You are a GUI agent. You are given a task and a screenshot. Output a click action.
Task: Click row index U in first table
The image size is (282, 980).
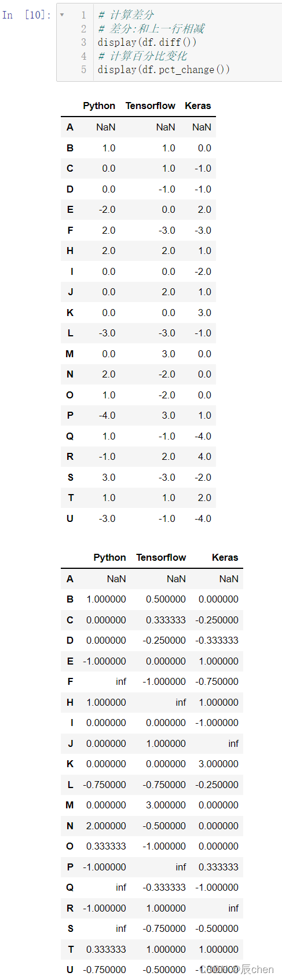tap(70, 518)
